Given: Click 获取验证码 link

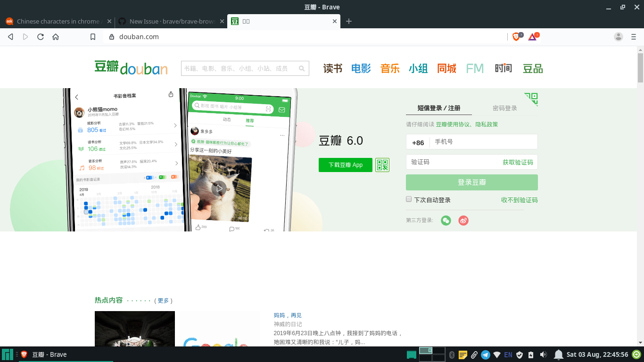Looking at the screenshot, I should click(x=518, y=162).
